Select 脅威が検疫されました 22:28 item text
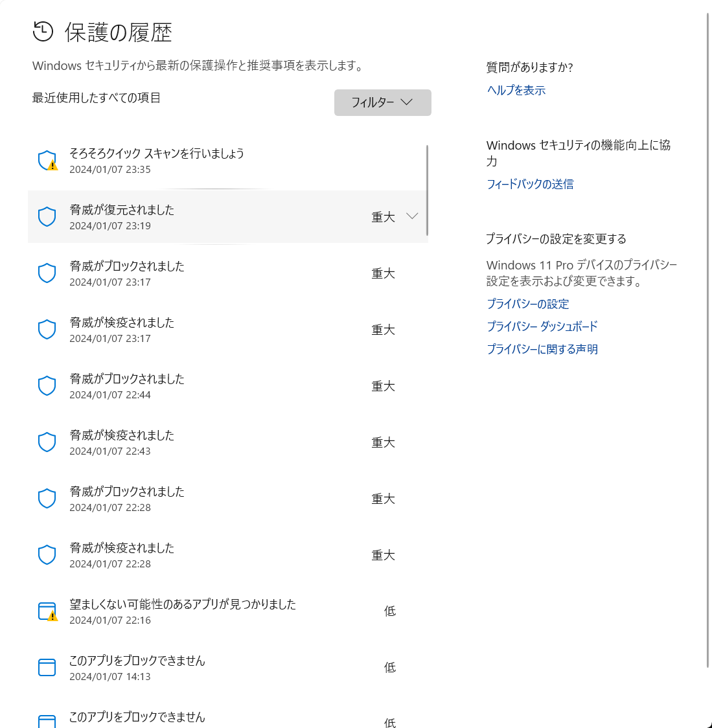Screen dimensions: 712x728 click(x=122, y=548)
